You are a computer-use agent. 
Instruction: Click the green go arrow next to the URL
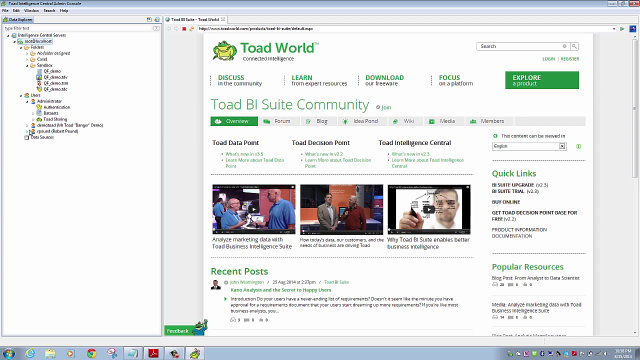[622, 29]
